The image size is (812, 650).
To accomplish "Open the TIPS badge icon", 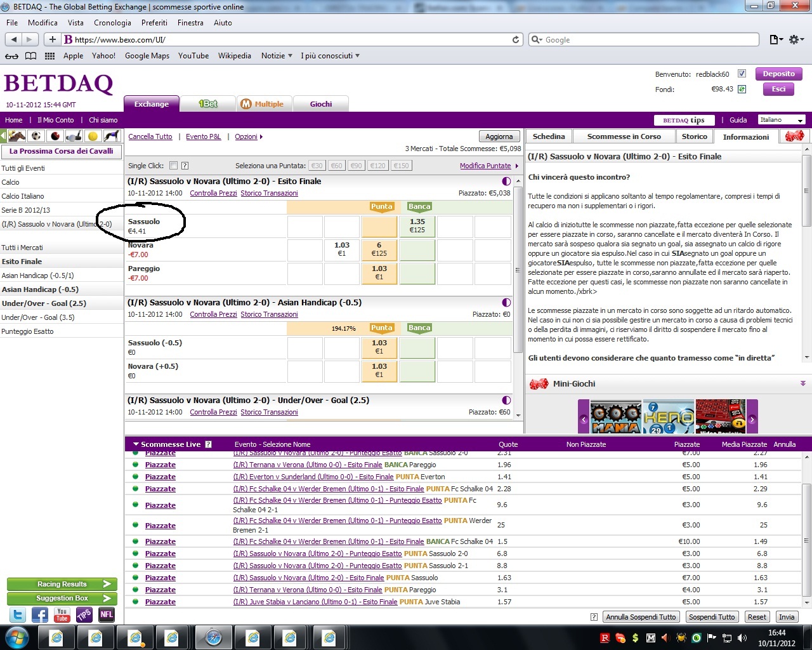I will click(x=84, y=614).
